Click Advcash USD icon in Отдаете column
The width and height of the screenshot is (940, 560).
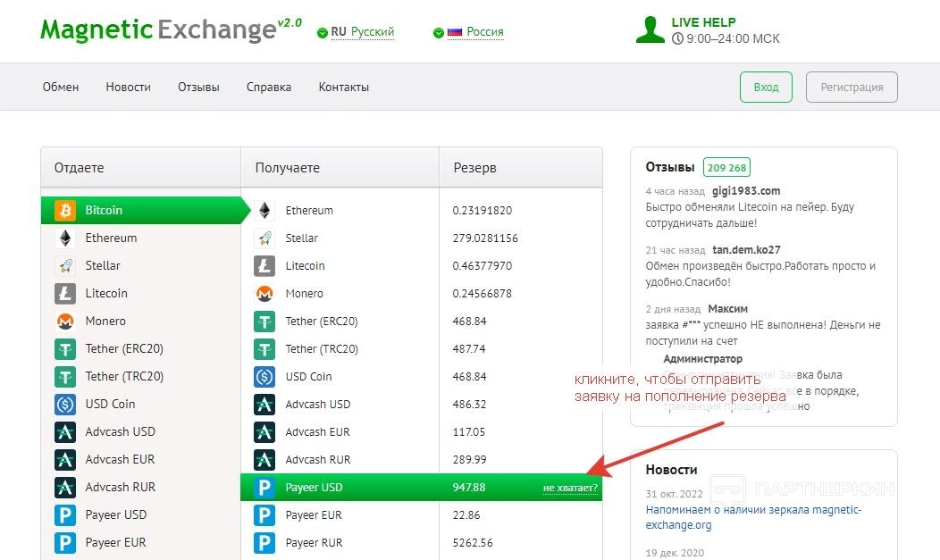[x=65, y=431]
